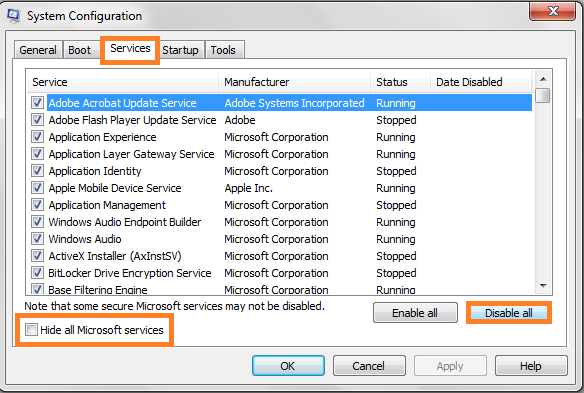Open Help for System Configuration
This screenshot has height=393, width=584.
tap(531, 366)
